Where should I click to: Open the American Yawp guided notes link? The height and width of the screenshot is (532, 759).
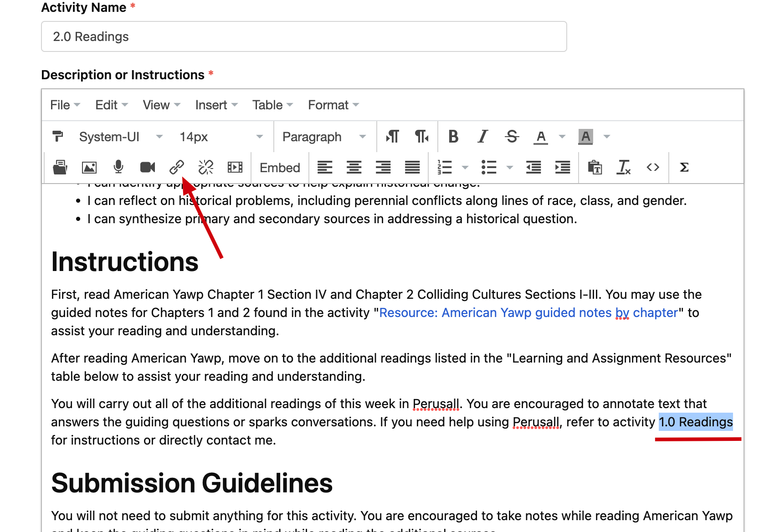coord(528,312)
